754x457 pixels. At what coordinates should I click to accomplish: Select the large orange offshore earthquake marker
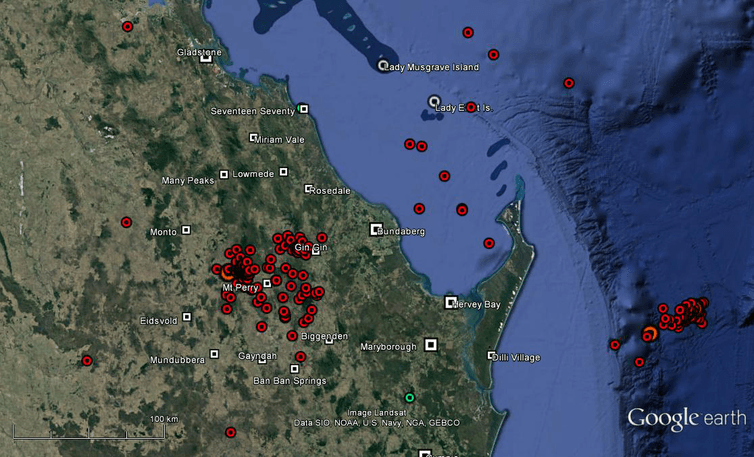tap(648, 334)
